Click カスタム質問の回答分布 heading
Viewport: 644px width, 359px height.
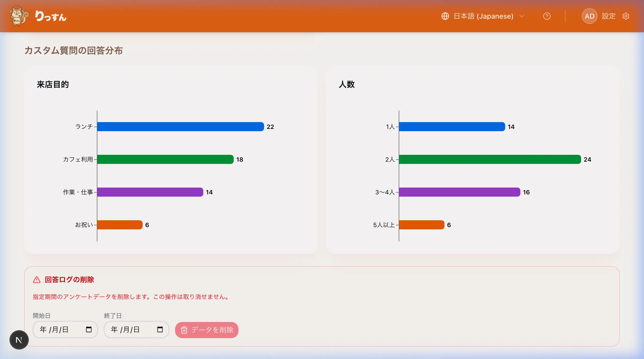[x=73, y=50]
